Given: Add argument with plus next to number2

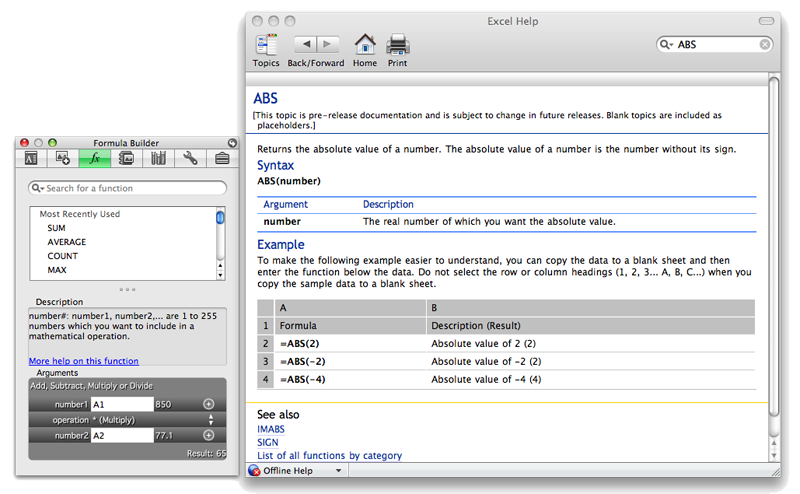Looking at the screenshot, I should [x=209, y=435].
